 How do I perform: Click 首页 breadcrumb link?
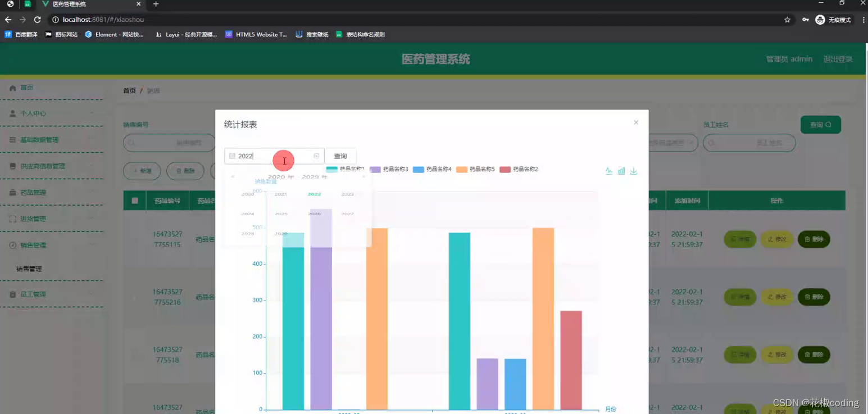tap(129, 90)
